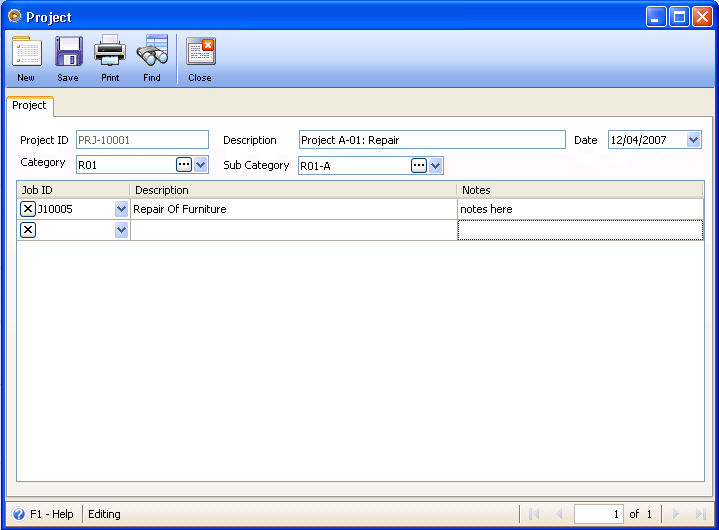Select the Project tab
719x530 pixels.
click(x=29, y=105)
